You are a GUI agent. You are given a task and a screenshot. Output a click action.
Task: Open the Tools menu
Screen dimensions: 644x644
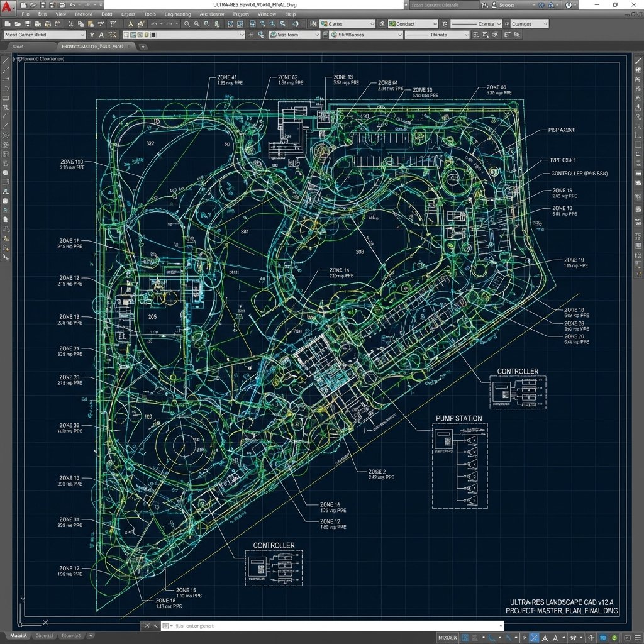point(150,14)
